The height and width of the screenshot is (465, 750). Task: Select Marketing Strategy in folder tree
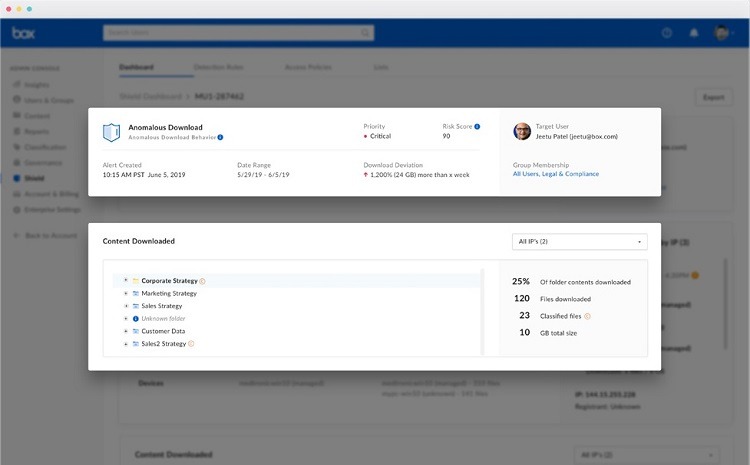[x=169, y=293]
